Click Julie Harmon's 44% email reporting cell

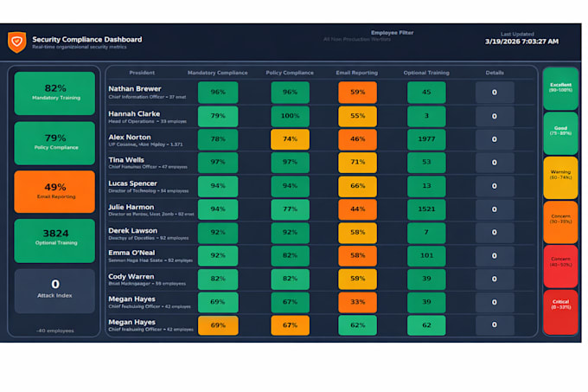point(357,209)
